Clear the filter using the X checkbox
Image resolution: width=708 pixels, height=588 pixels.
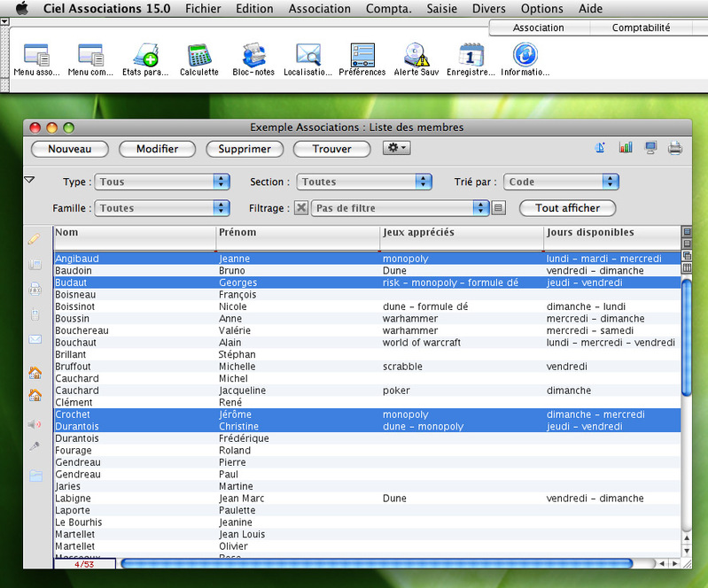pyautogui.click(x=301, y=207)
